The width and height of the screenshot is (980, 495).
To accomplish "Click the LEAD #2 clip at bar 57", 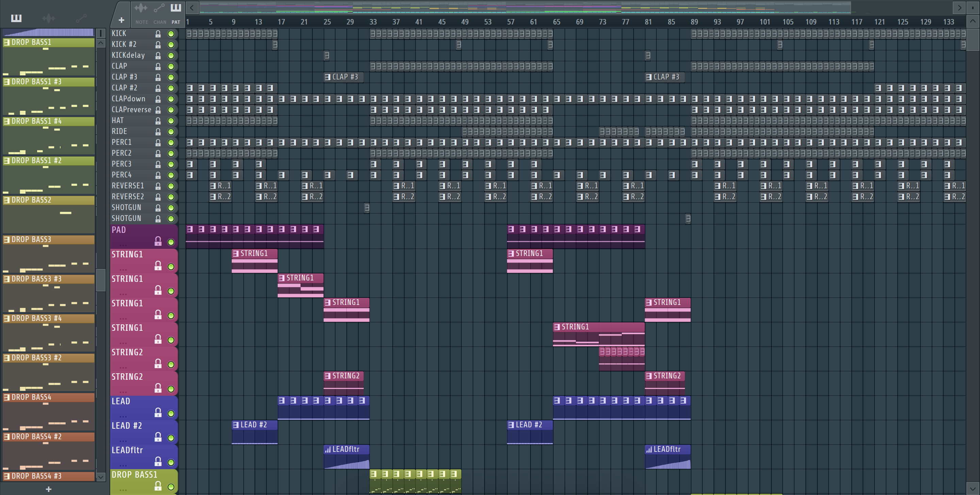I will coord(529,432).
